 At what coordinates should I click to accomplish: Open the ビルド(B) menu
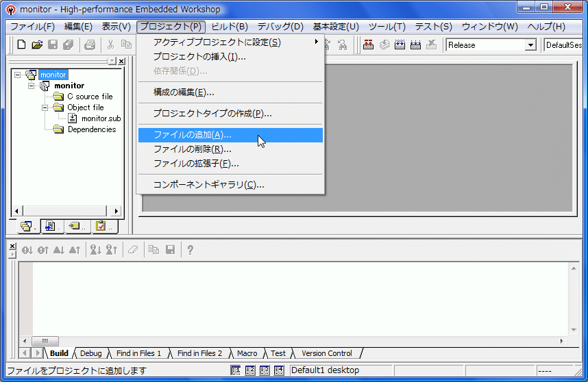click(230, 27)
